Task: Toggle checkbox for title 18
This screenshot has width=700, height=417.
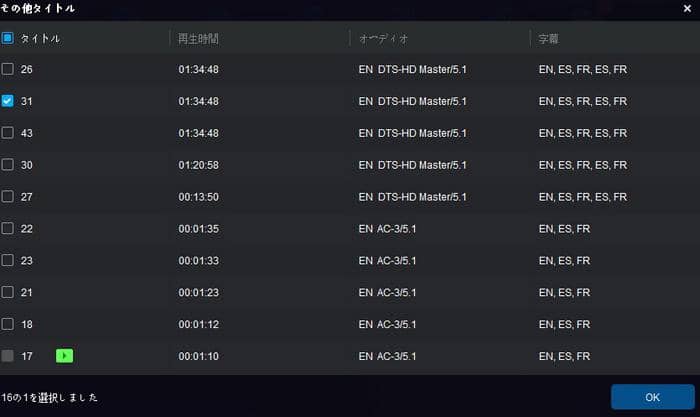Action: [8, 324]
